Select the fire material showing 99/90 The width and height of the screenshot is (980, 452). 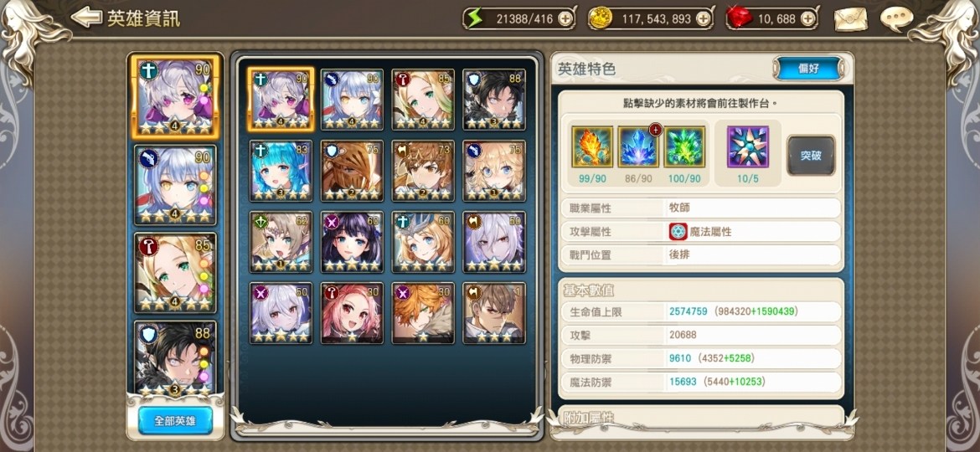tap(592, 146)
